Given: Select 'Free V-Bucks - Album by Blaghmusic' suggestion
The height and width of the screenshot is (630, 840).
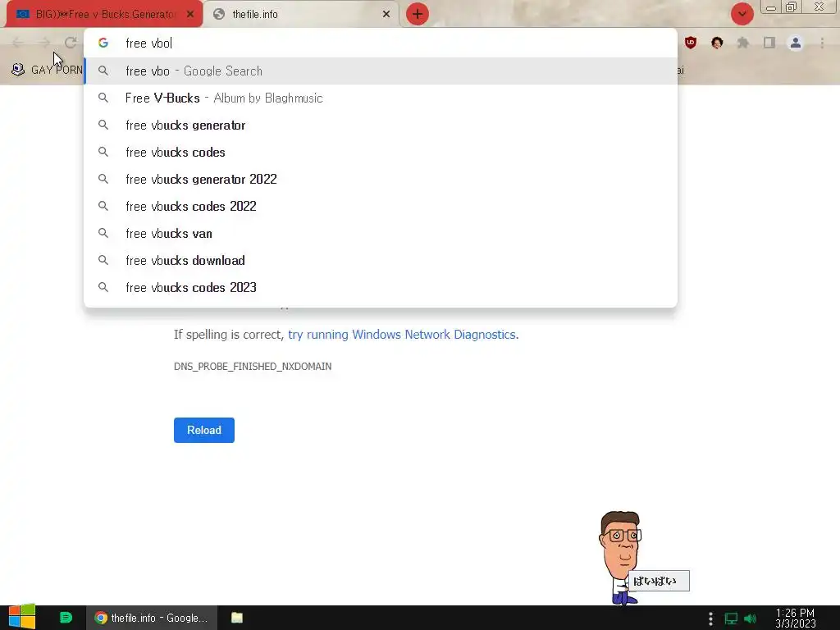Looking at the screenshot, I should (381, 98).
